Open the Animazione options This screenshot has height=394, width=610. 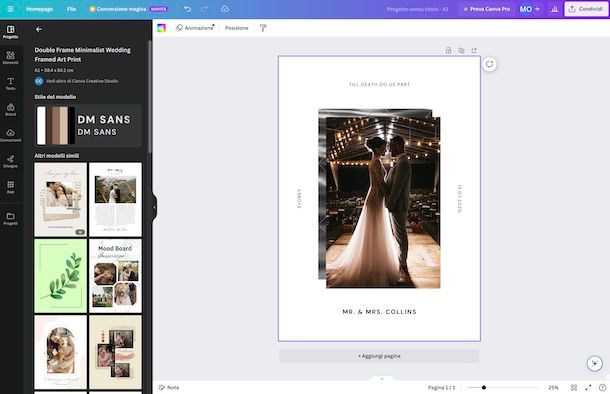(195, 28)
